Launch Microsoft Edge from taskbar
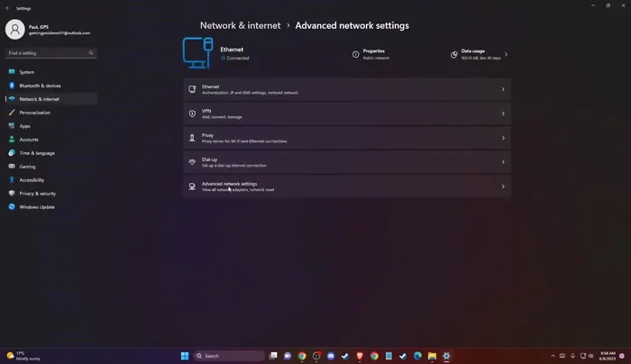The image size is (631, 364). click(417, 356)
